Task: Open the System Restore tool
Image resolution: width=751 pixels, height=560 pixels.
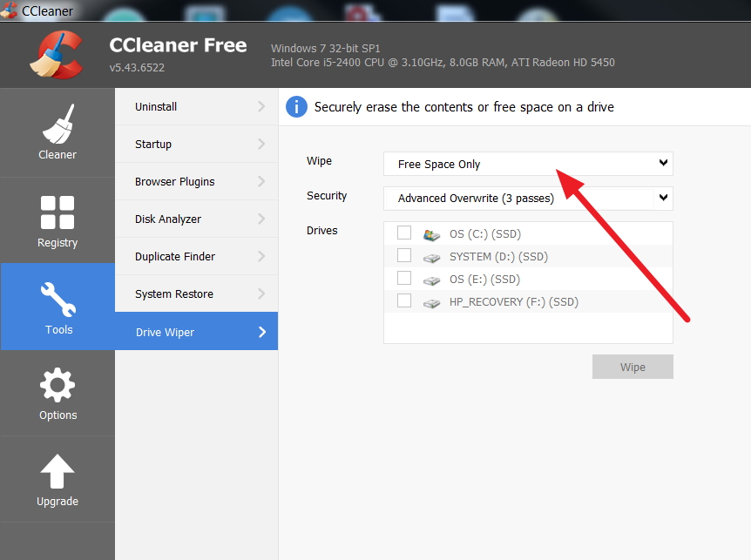Action: (x=196, y=293)
